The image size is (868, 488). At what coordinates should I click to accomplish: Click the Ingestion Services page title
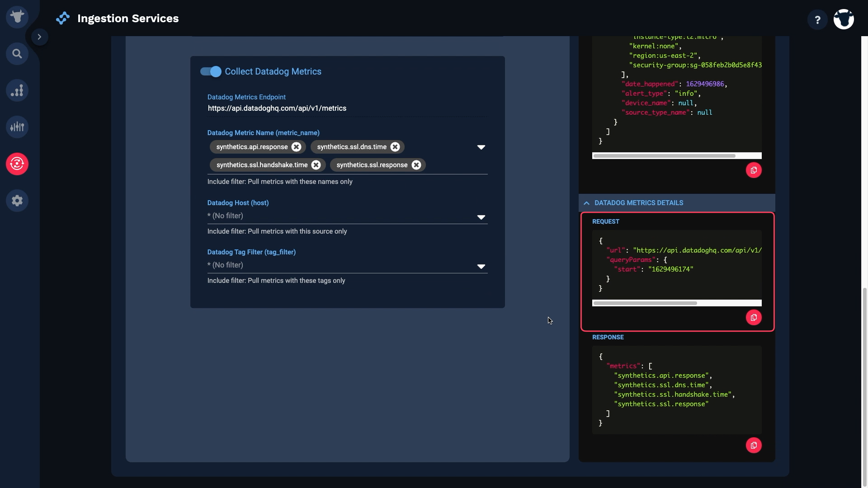[x=128, y=19]
